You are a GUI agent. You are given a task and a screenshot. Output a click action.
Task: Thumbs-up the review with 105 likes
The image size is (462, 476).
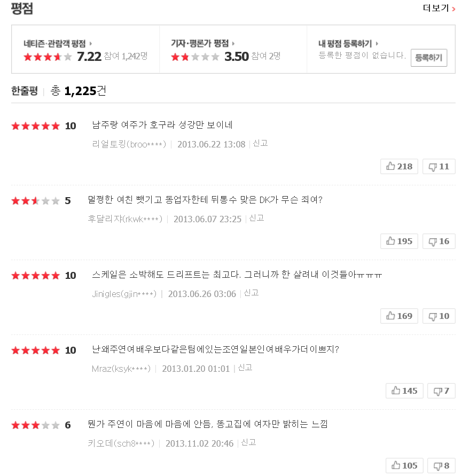tap(404, 466)
